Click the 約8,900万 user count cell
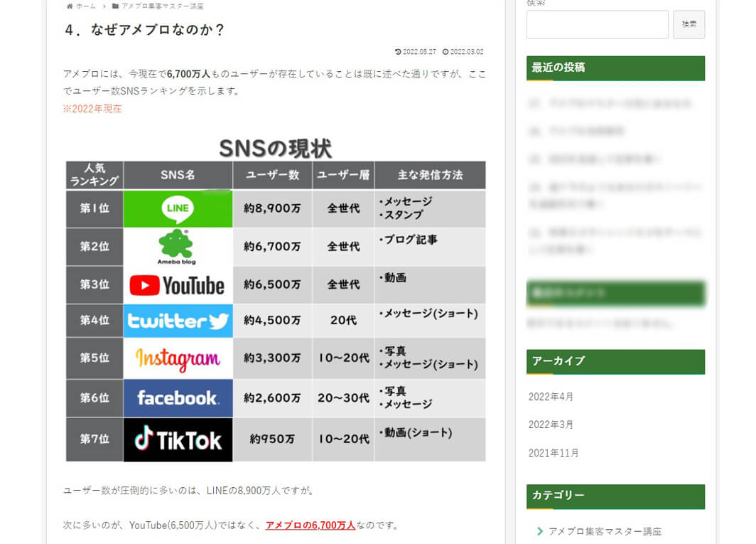The height and width of the screenshot is (544, 756). pyautogui.click(x=272, y=208)
